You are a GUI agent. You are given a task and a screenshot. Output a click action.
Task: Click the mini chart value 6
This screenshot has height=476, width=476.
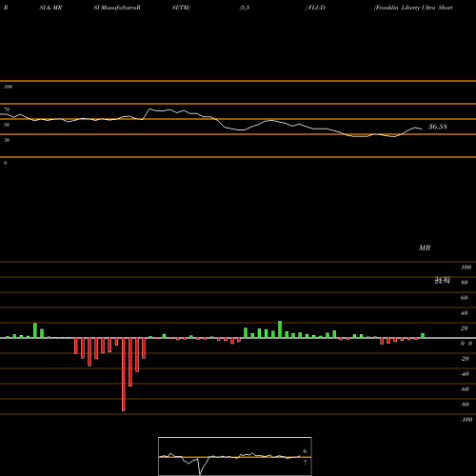pos(305,451)
